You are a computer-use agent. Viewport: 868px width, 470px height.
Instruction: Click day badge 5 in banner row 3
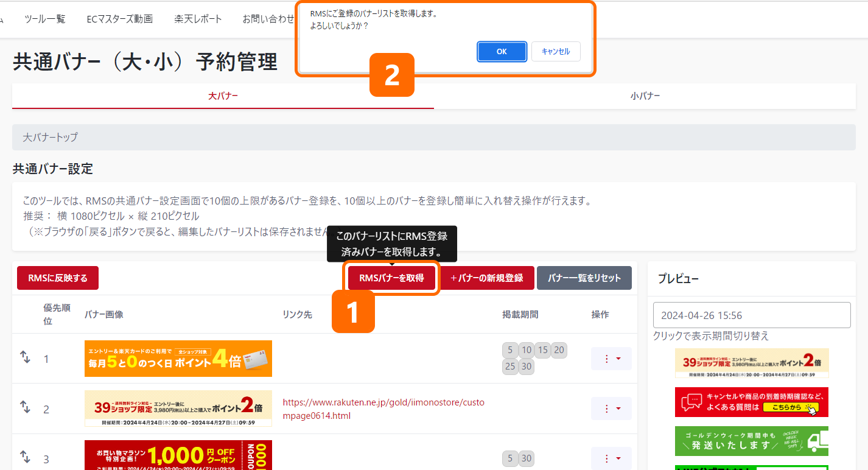point(510,458)
